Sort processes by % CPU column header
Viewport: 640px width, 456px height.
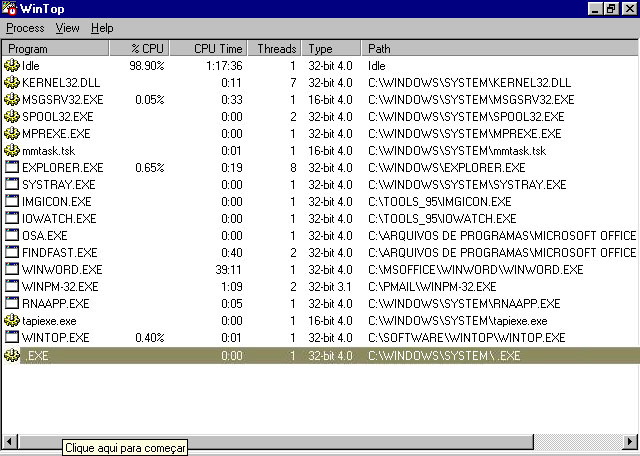tap(138, 48)
